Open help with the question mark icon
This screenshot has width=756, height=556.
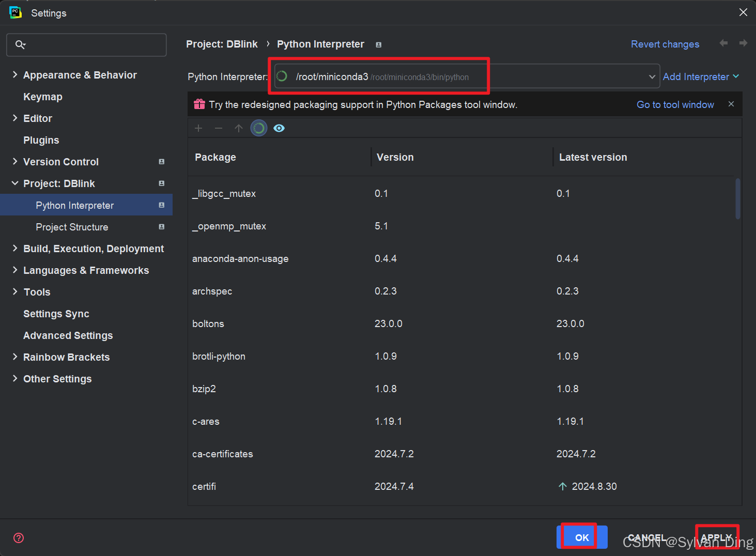(19, 538)
